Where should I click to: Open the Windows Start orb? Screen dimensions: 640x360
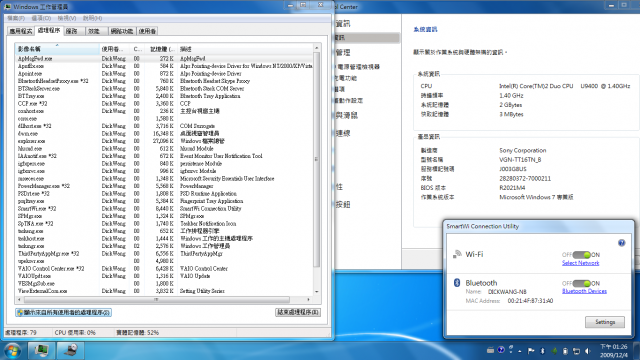coord(12,351)
